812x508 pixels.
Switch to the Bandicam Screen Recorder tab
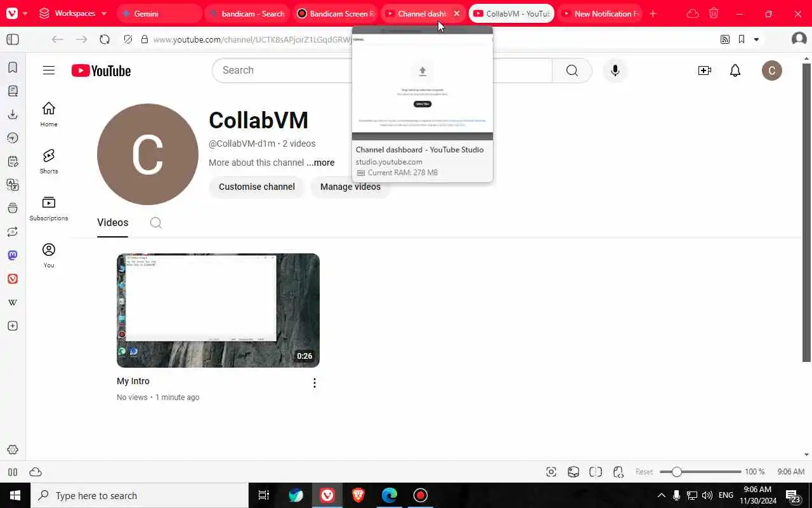click(335, 13)
